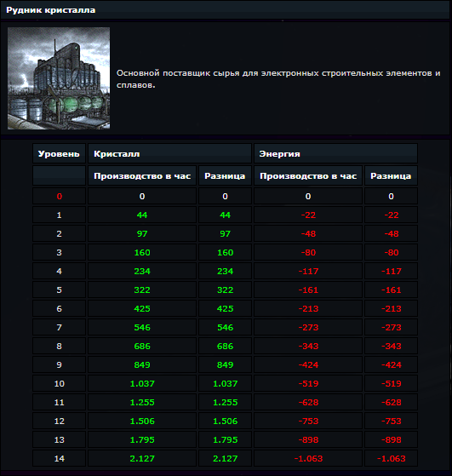
Task: Click energy Разница value 0 in level 0 row
Action: pyautogui.click(x=391, y=196)
